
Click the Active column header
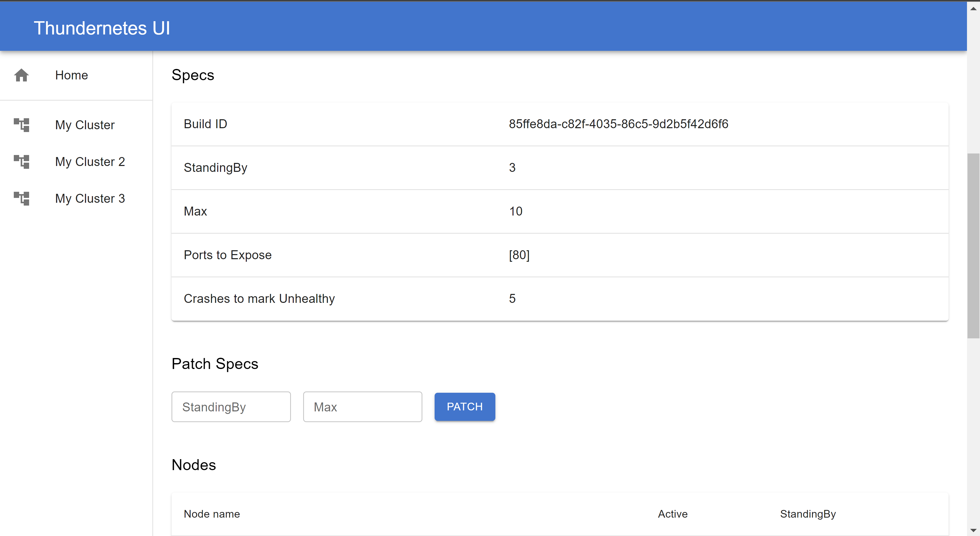pyautogui.click(x=672, y=514)
